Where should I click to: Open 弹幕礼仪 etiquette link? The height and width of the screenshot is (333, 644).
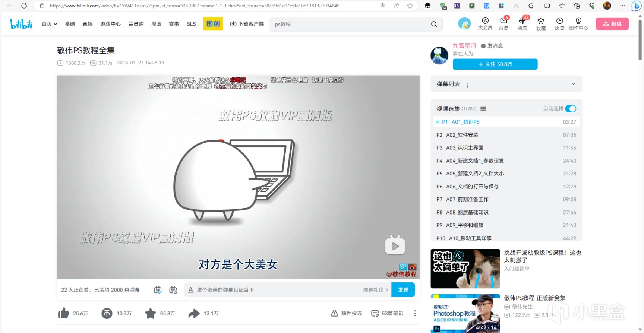pyautogui.click(x=375, y=290)
